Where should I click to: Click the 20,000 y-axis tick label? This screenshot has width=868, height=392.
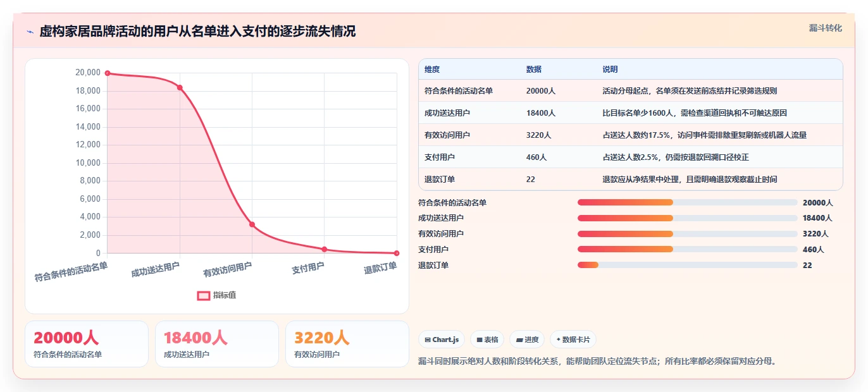(x=88, y=73)
